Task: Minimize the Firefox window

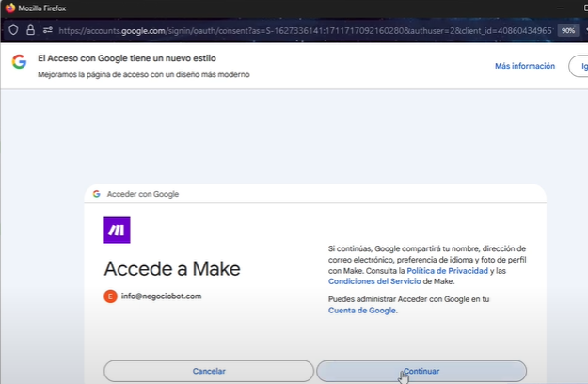Action: [560, 8]
